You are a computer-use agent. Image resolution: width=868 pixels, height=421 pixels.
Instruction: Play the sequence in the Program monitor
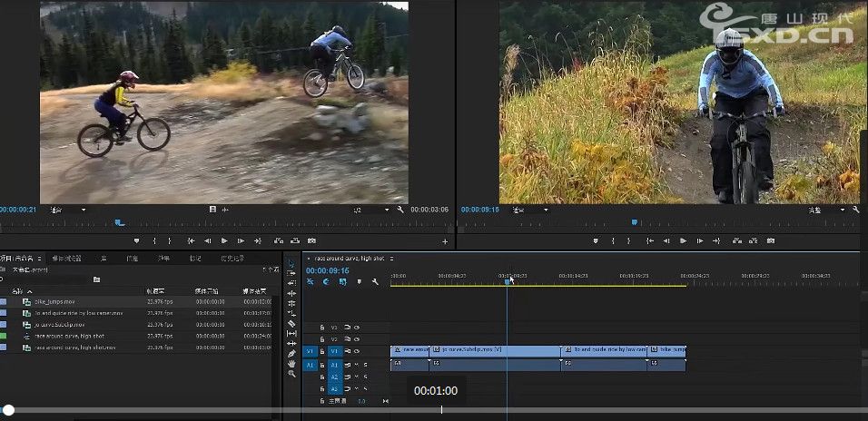tap(683, 241)
